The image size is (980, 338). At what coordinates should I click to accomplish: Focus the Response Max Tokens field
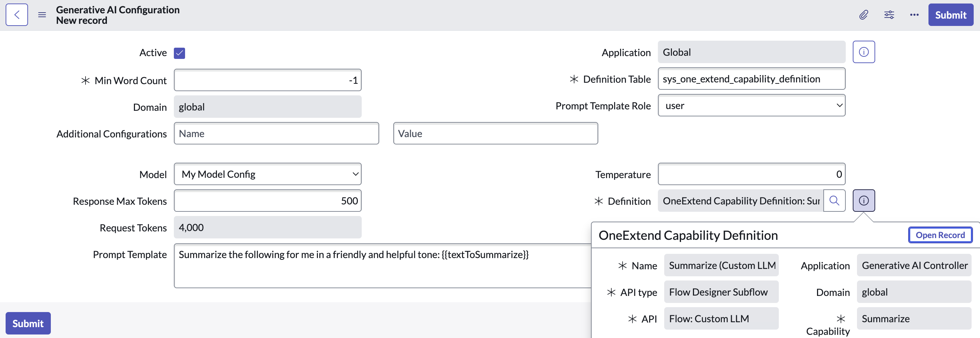[267, 201]
